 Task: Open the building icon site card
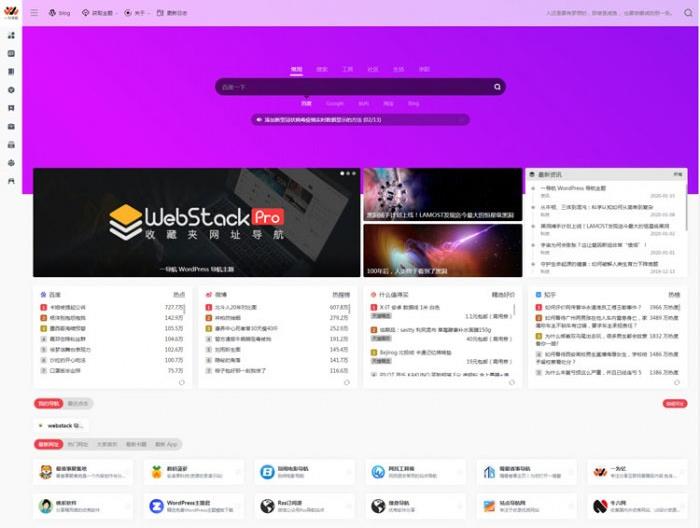[x=526, y=472]
